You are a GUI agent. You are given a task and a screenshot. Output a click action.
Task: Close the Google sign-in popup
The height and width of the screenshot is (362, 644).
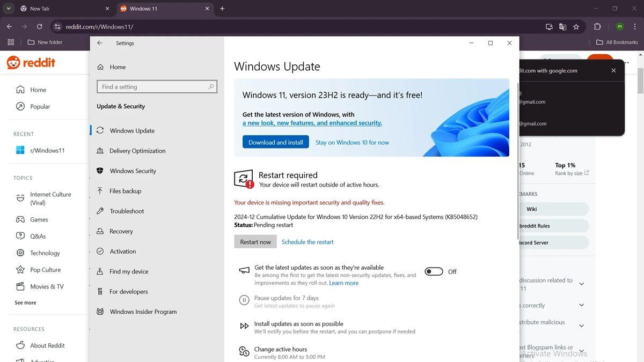tap(613, 70)
